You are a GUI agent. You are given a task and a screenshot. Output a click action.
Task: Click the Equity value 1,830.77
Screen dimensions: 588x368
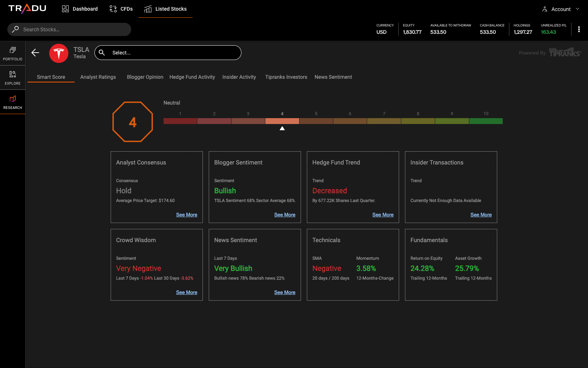pyautogui.click(x=412, y=32)
